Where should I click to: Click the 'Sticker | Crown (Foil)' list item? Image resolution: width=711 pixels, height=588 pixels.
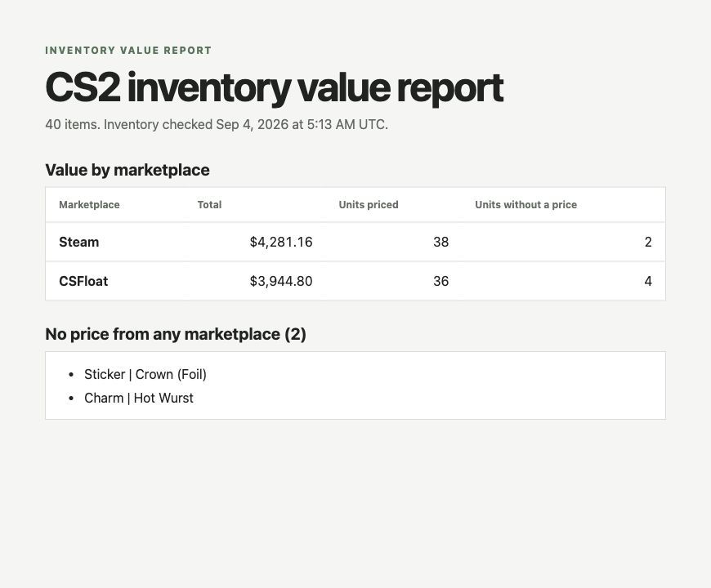tap(145, 375)
